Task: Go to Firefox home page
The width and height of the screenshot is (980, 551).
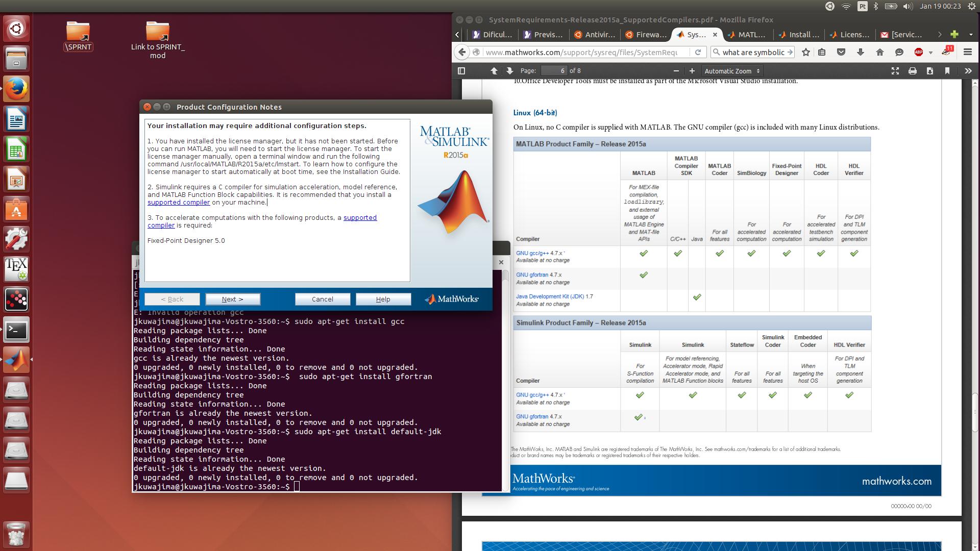Action: pos(880,52)
